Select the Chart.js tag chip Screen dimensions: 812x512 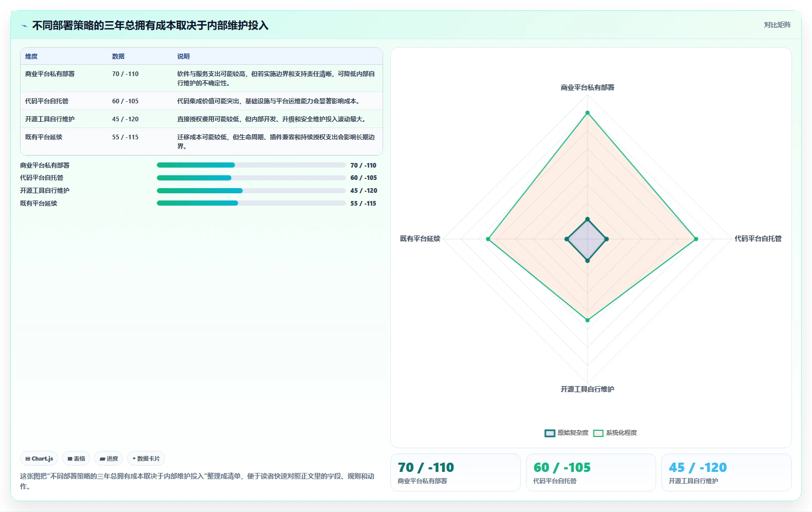click(39, 459)
